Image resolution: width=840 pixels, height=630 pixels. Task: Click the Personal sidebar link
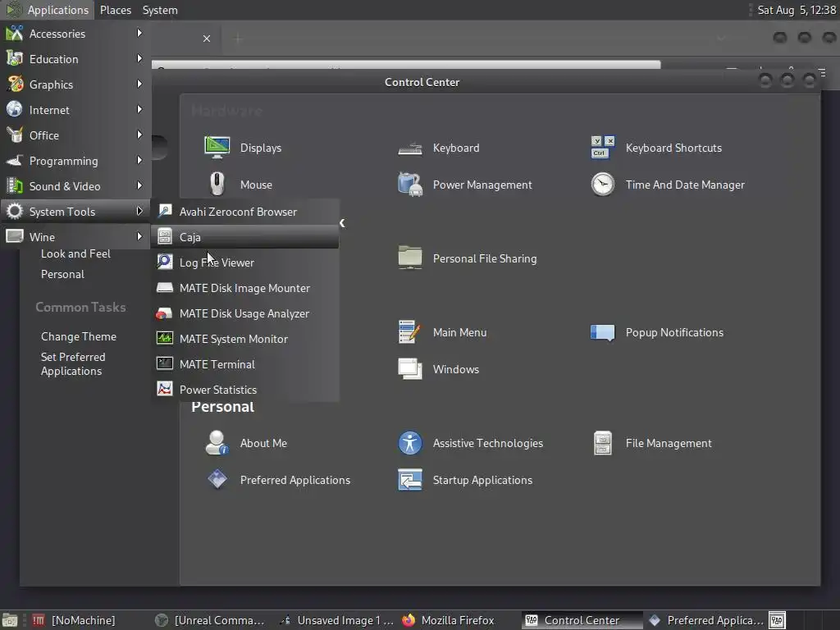62,274
